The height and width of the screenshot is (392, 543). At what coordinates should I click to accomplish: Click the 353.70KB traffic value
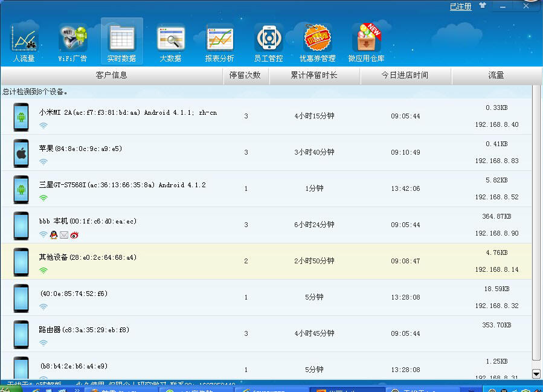pyautogui.click(x=496, y=325)
